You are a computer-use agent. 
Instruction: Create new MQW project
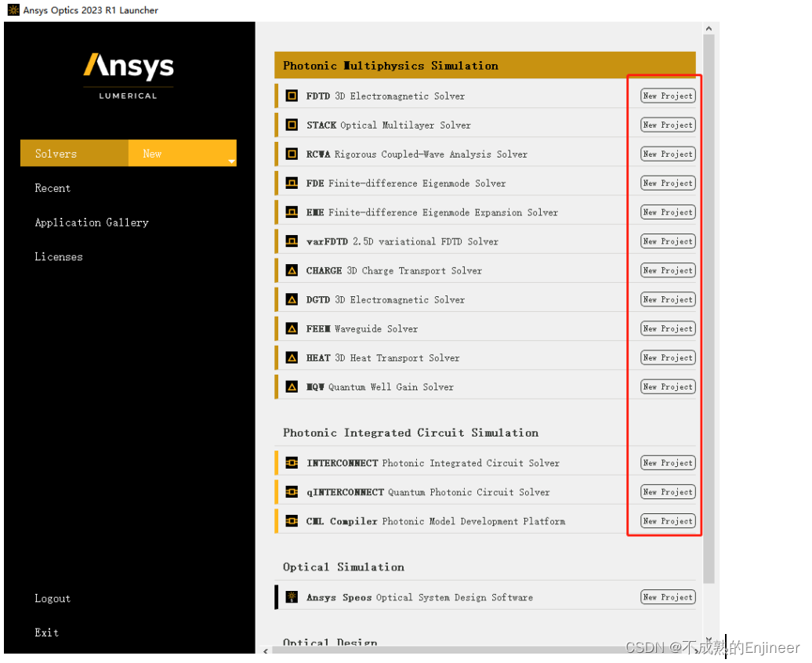click(x=668, y=386)
